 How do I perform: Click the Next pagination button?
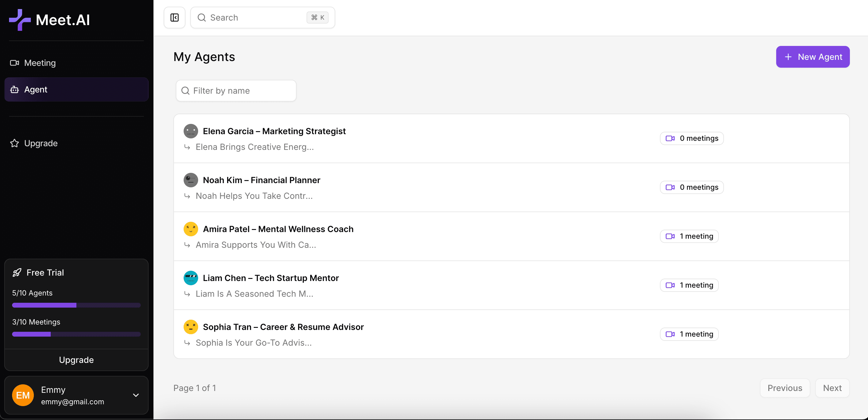[832, 388]
